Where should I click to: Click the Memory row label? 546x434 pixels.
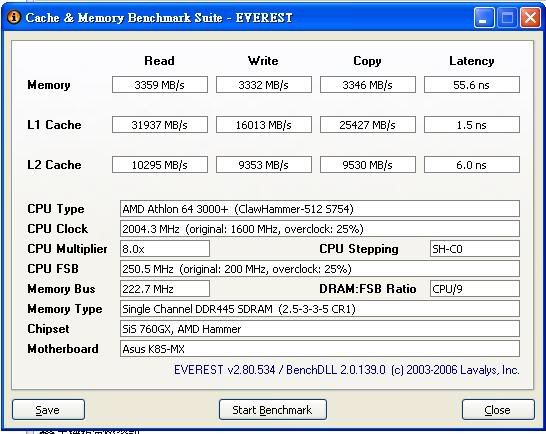pyautogui.click(x=49, y=85)
